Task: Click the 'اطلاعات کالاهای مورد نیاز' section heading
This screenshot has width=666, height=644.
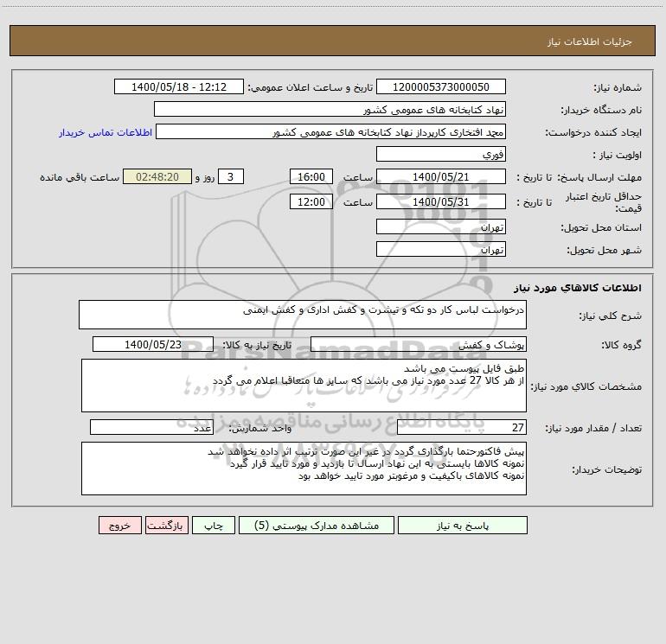Action: click(x=578, y=288)
